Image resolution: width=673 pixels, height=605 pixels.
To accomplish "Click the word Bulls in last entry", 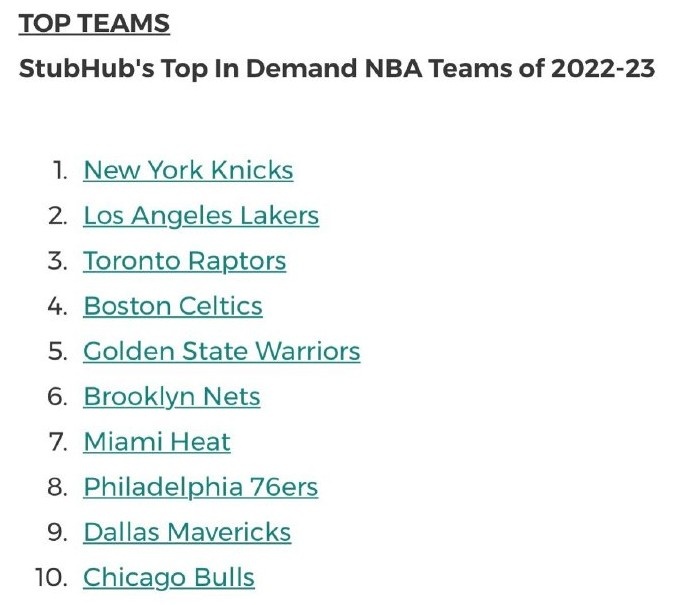I will 224,578.
